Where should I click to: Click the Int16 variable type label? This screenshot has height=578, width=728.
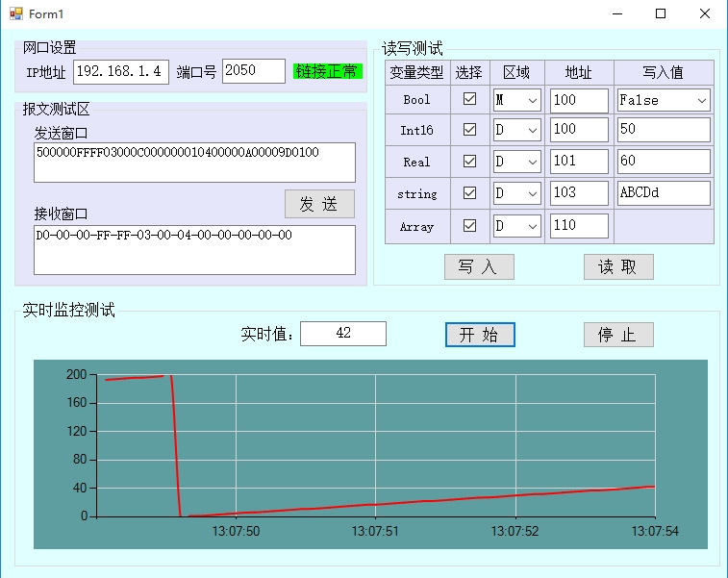pyautogui.click(x=416, y=131)
